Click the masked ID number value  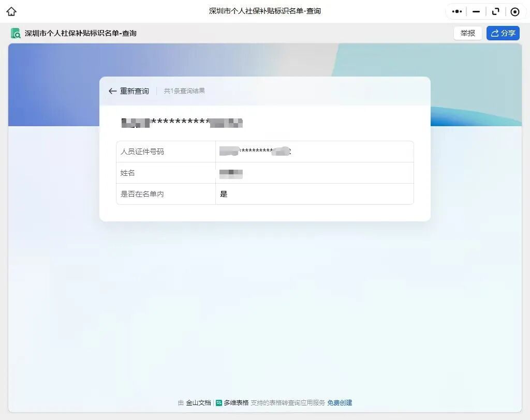click(255, 152)
